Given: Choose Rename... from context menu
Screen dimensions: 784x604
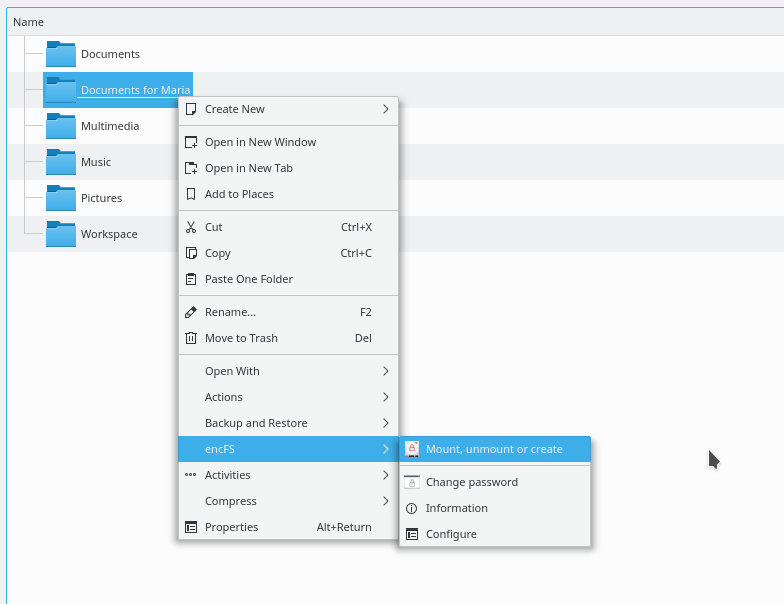Looking at the screenshot, I should coord(288,312).
